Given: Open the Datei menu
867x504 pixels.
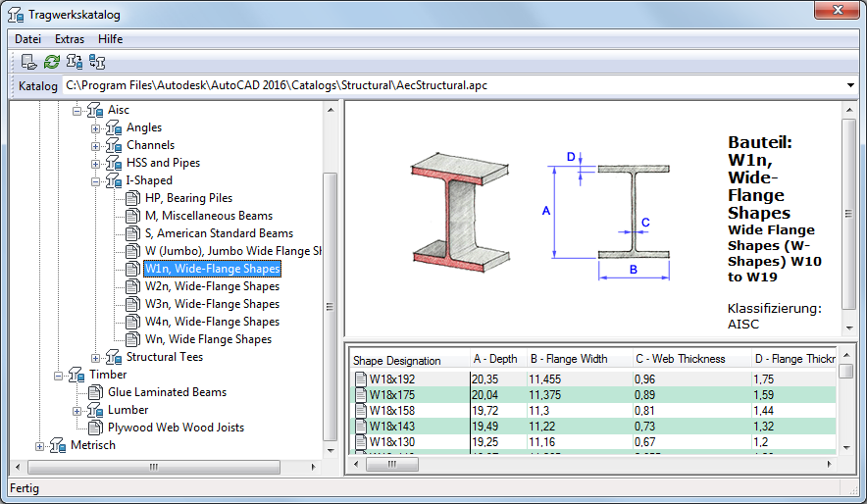Looking at the screenshot, I should tap(27, 39).
